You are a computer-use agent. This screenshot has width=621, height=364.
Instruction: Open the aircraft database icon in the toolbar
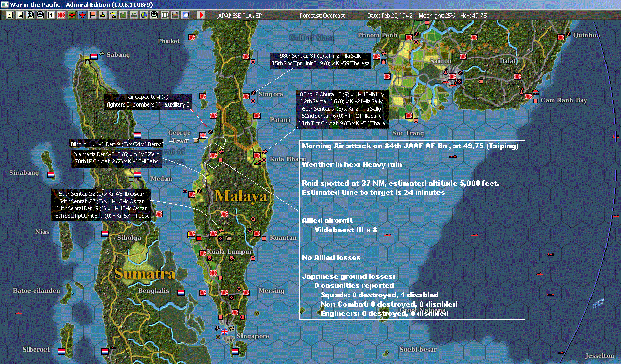[30, 16]
